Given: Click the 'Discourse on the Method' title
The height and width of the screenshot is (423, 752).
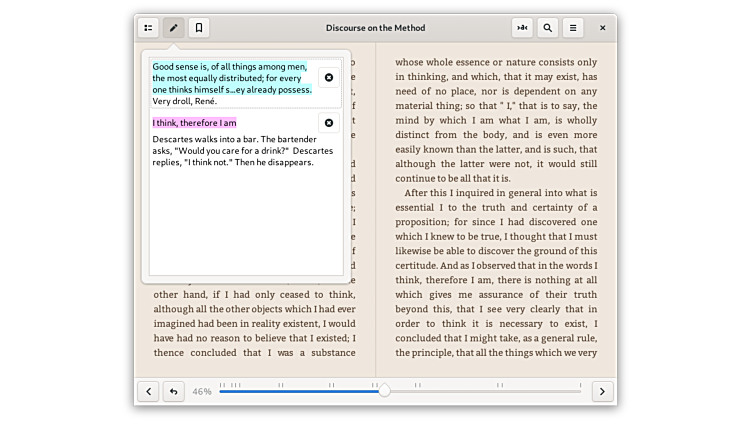Looking at the screenshot, I should (375, 28).
